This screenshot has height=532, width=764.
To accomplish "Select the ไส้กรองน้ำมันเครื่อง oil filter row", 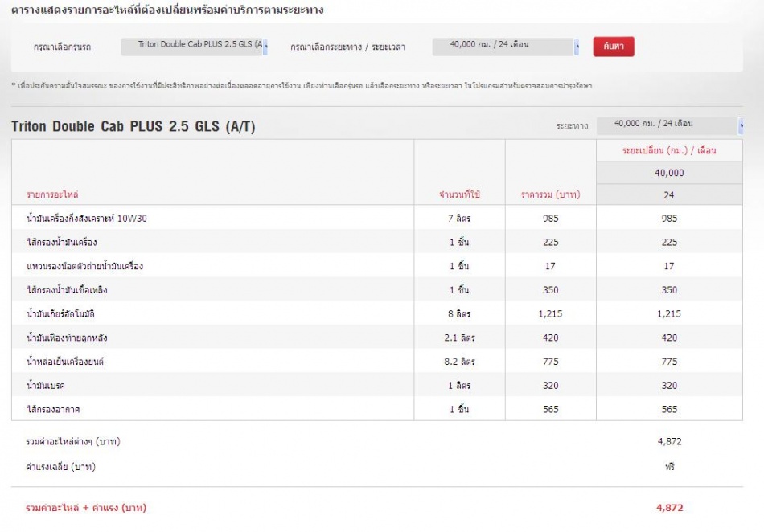I will [62, 242].
